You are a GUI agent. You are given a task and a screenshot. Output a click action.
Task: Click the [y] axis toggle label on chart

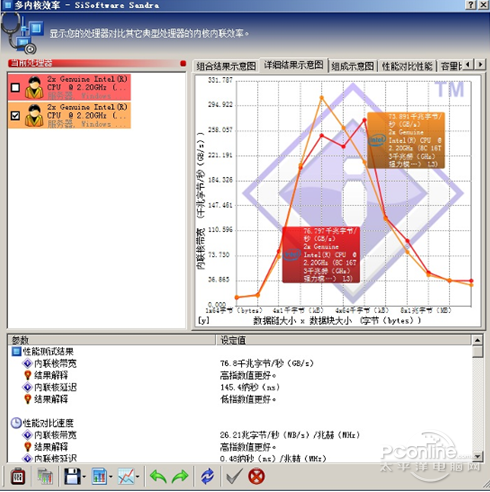(x=204, y=321)
